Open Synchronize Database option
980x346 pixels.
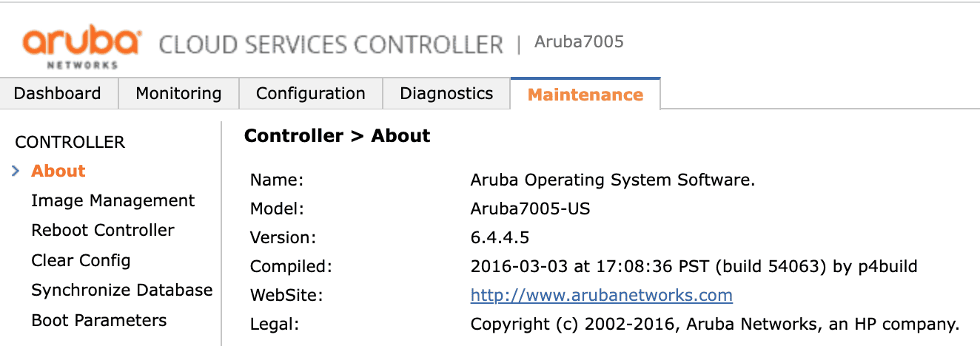(121, 290)
